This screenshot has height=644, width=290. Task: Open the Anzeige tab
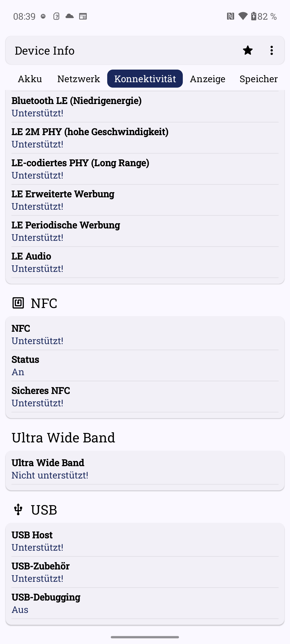coord(208,79)
